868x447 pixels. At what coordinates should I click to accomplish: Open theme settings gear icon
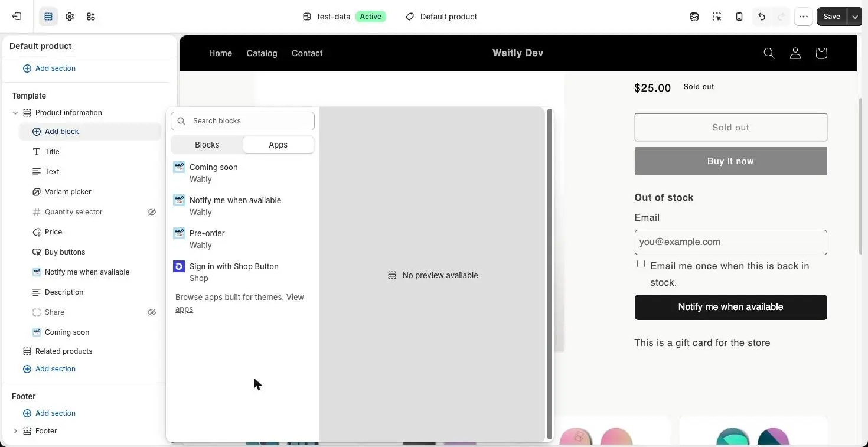coord(70,17)
